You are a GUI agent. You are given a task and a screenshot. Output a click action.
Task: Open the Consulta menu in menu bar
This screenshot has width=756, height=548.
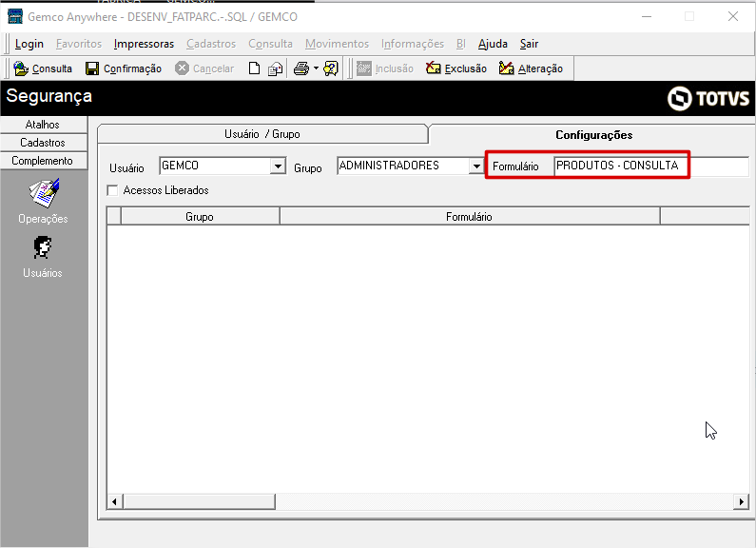[270, 44]
